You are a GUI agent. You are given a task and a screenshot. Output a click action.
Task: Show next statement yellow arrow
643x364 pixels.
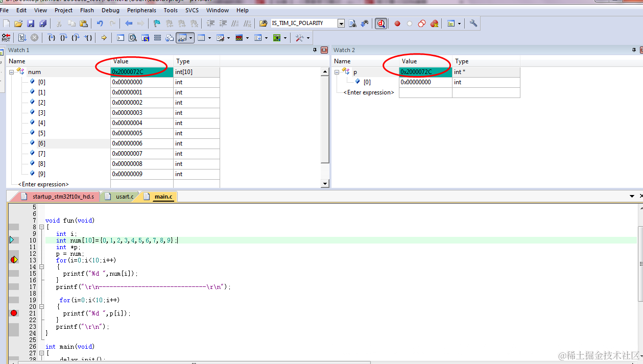(104, 38)
